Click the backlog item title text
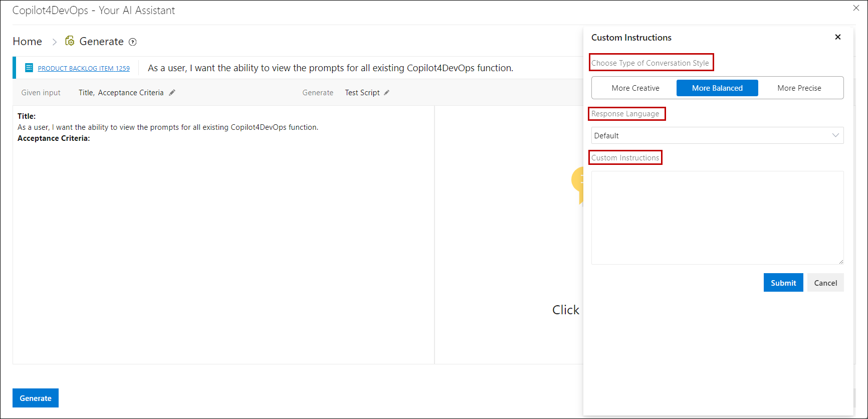 pos(330,68)
